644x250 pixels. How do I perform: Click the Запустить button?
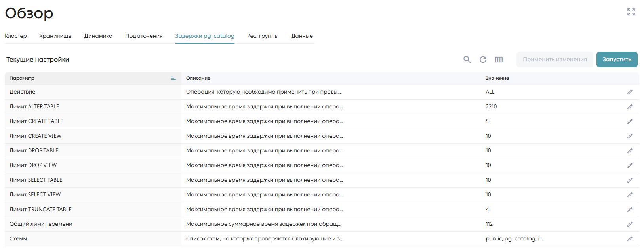click(617, 60)
